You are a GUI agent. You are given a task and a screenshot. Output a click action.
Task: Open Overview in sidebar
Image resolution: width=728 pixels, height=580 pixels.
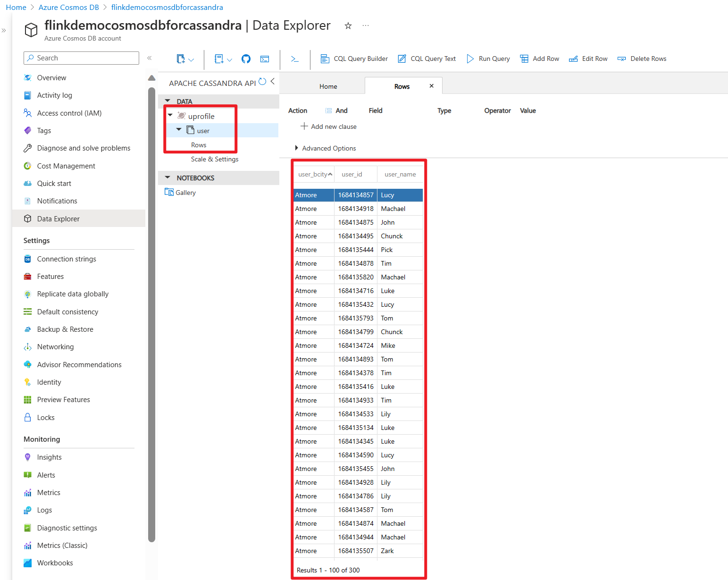tap(51, 77)
